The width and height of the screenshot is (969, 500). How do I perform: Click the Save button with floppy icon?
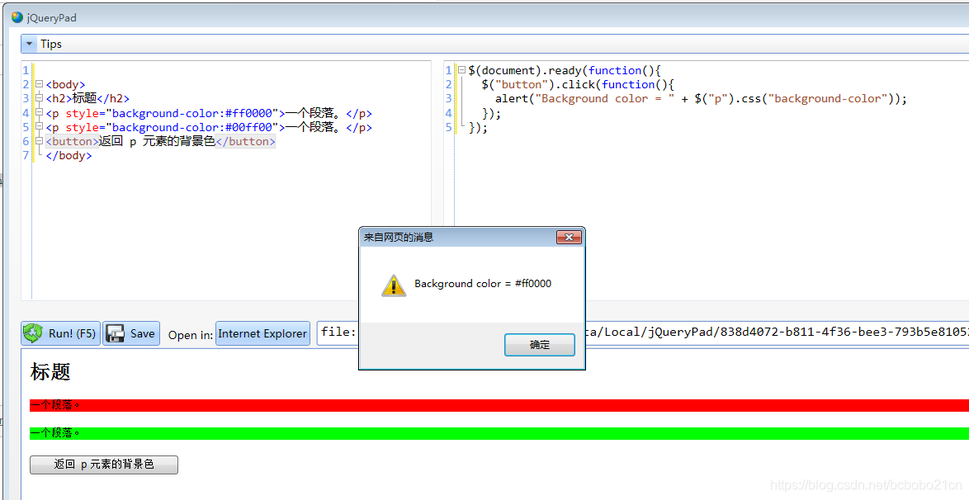(x=131, y=334)
